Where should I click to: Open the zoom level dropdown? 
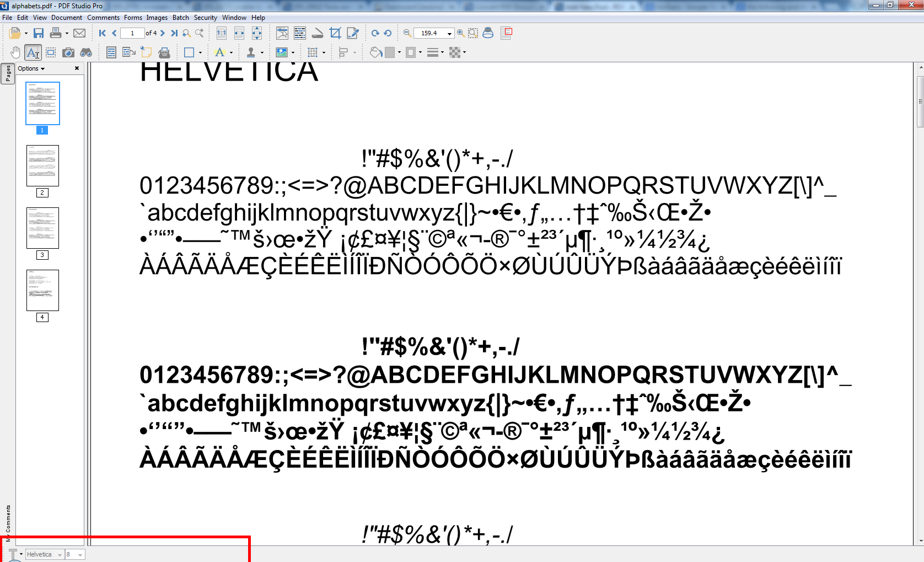pyautogui.click(x=449, y=34)
